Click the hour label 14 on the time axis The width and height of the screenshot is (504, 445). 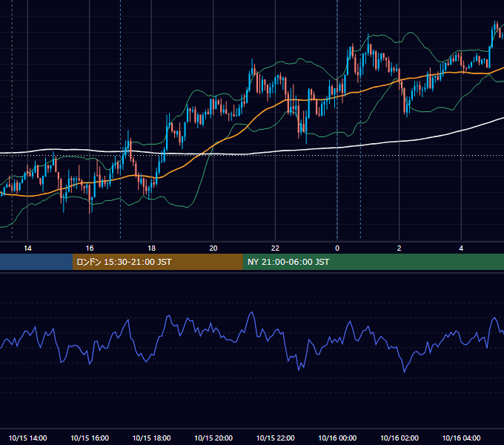[27, 248]
